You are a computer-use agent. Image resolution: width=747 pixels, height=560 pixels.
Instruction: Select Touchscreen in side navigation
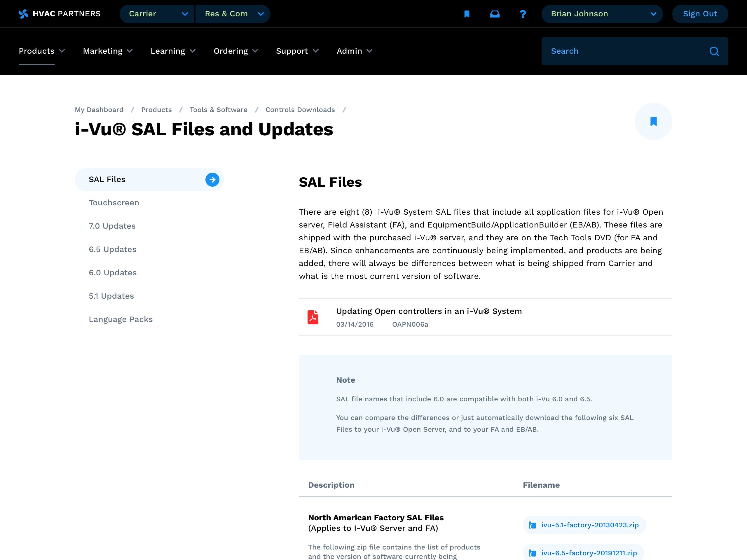click(114, 202)
